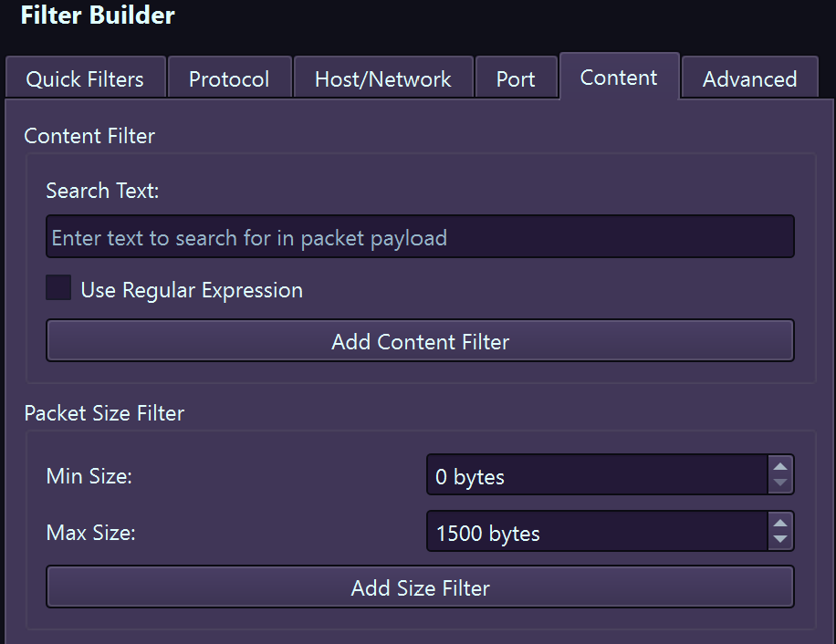
Task: Click the Add Size Filter button
Action: tap(420, 587)
